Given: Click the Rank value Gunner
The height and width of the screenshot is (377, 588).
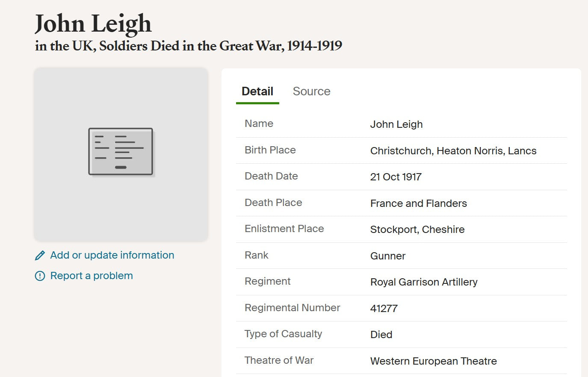Looking at the screenshot, I should 388,256.
